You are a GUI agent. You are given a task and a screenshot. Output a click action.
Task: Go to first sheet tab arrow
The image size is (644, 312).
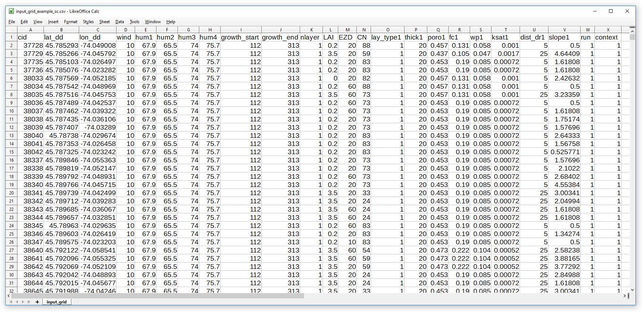[x=11, y=302]
